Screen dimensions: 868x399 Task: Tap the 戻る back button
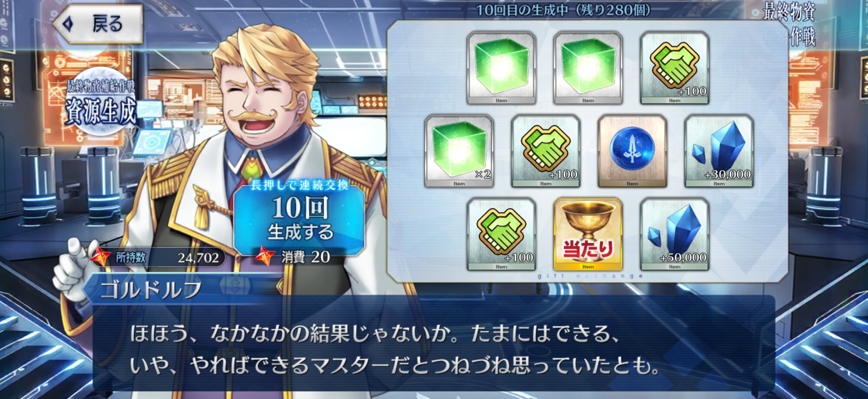(x=99, y=24)
